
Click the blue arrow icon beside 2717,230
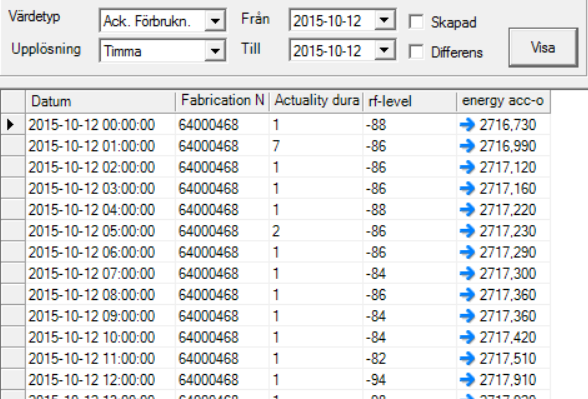point(467,231)
